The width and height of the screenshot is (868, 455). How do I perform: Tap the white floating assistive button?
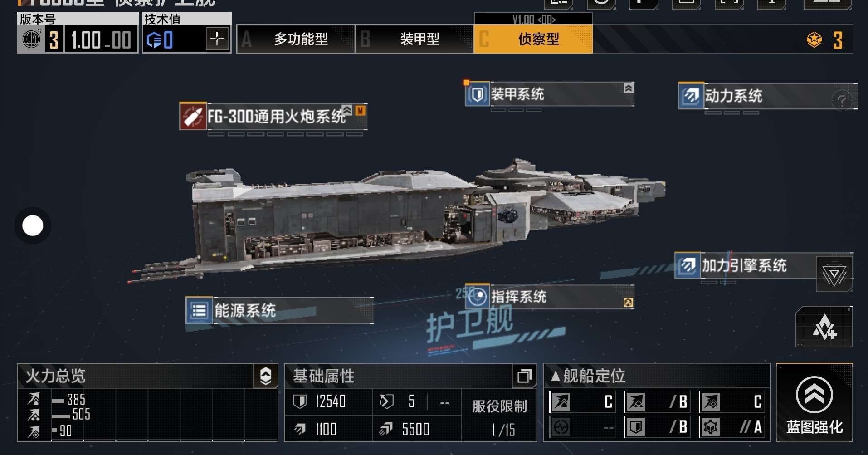tap(33, 225)
